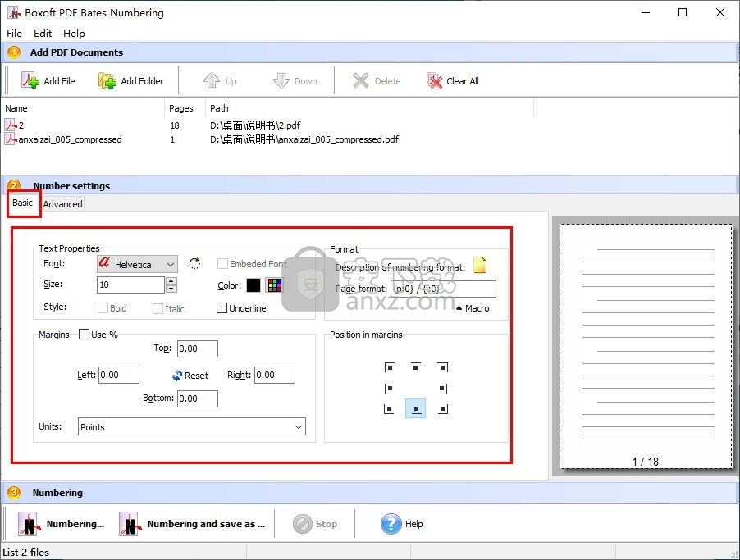Toggle Embeded Font checkbox
740x560 pixels.
click(222, 264)
